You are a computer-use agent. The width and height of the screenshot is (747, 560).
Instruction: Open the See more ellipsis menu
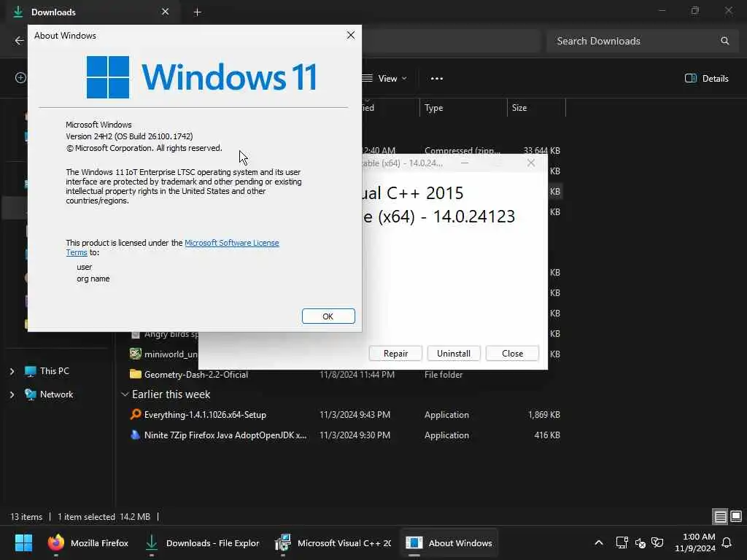click(437, 79)
